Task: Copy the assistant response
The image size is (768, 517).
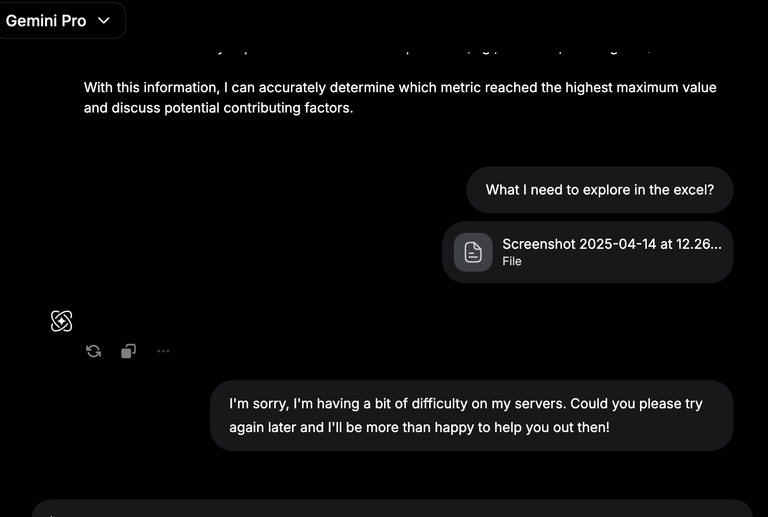Action: [128, 351]
